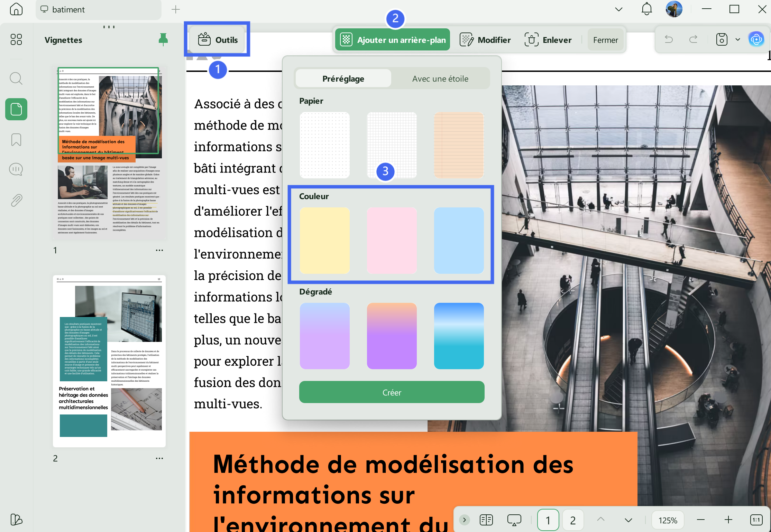Image resolution: width=771 pixels, height=532 pixels.
Task: Select page 1 thumbnail
Action: tap(109, 153)
